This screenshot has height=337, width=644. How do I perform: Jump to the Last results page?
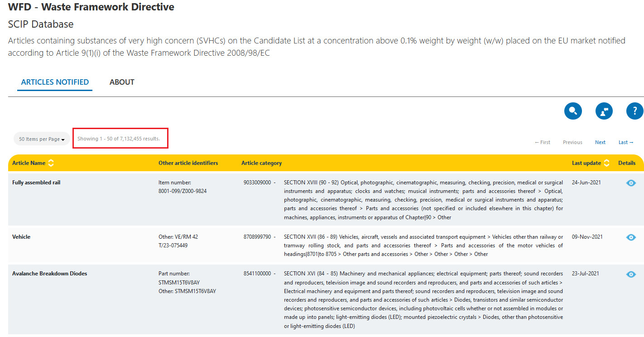pos(626,142)
